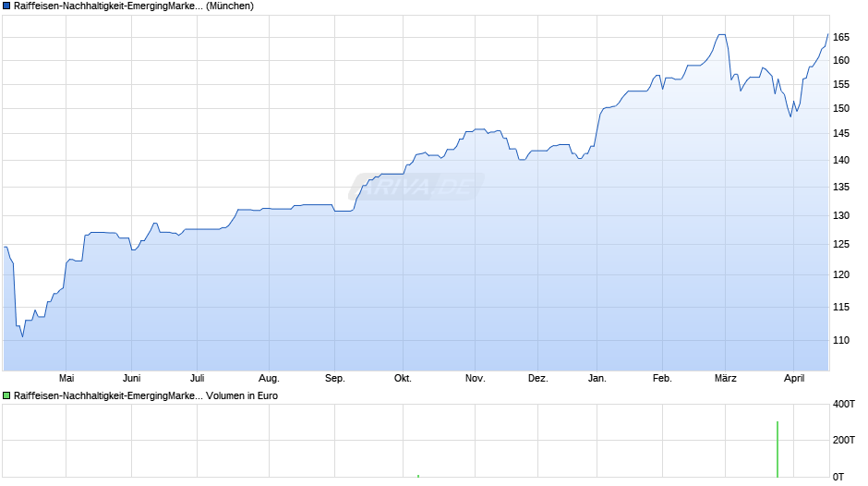The height and width of the screenshot is (486, 868).
Task: Click the 'April' month label
Action: pos(794,378)
